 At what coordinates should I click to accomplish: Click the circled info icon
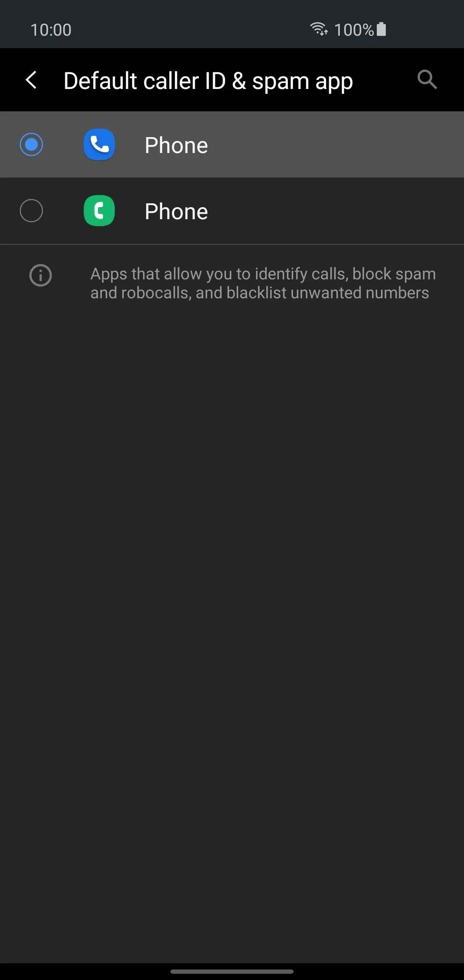pos(40,275)
